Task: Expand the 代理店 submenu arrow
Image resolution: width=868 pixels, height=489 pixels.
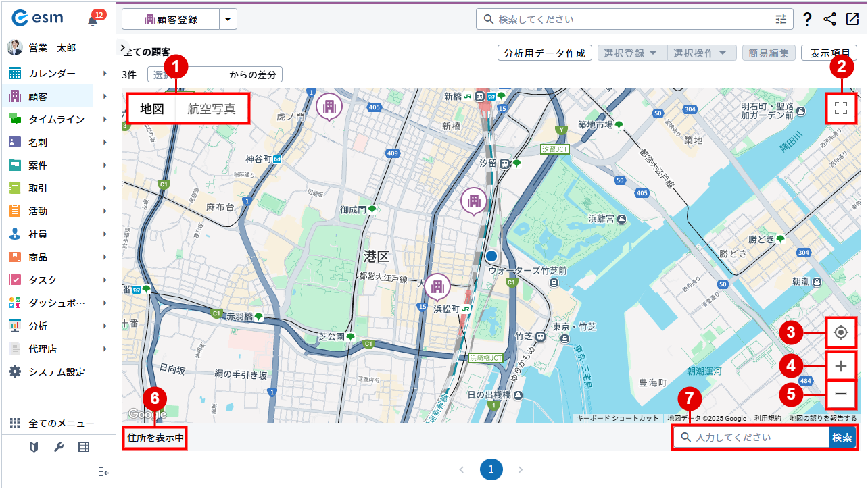Action: click(105, 349)
